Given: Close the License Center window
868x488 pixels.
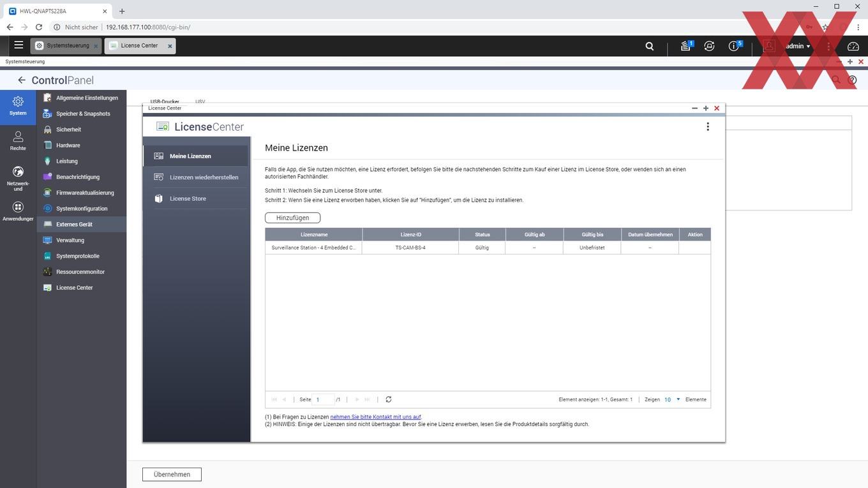Looking at the screenshot, I should click(x=717, y=108).
